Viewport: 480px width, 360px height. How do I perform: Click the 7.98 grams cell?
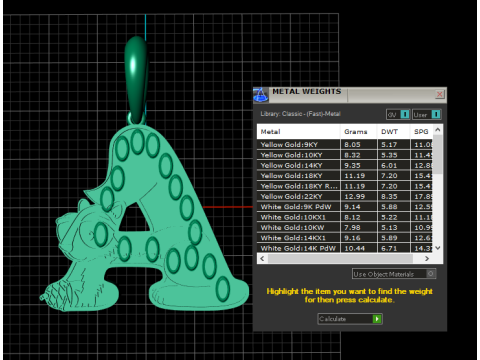(359, 227)
